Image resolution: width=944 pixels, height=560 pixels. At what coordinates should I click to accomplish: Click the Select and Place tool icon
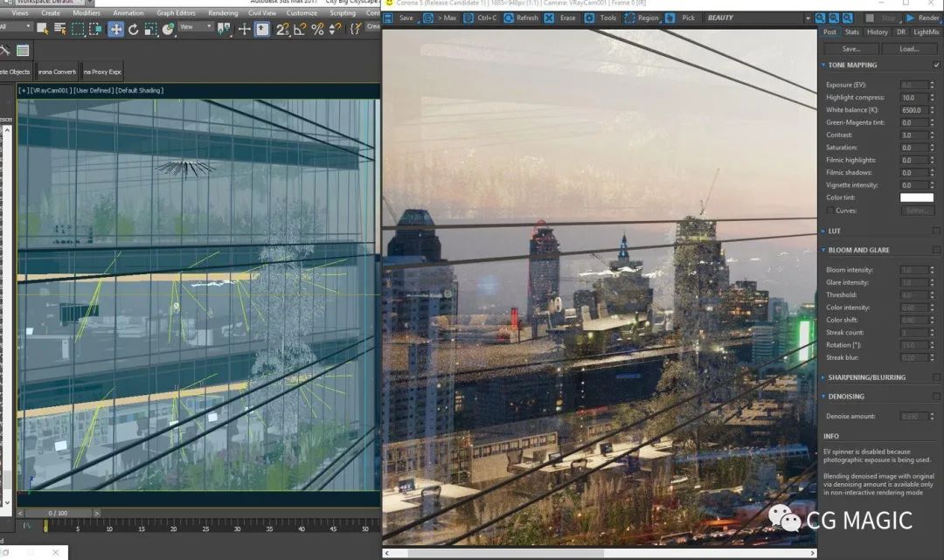click(168, 29)
